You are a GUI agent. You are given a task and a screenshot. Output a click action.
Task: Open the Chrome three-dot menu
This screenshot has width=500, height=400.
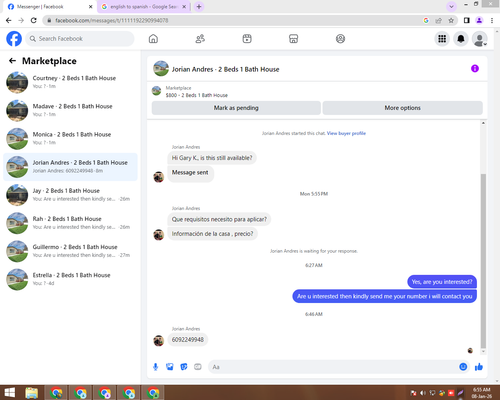click(x=492, y=20)
